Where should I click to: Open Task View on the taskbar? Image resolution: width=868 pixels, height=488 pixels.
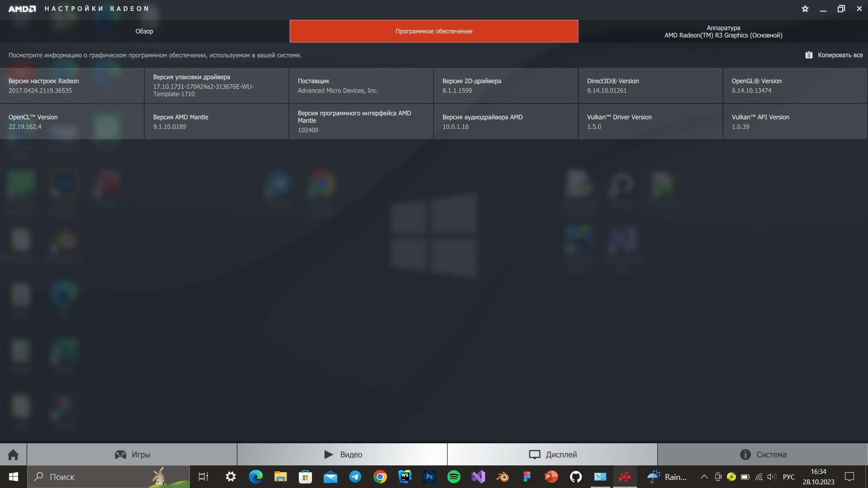(203, 477)
